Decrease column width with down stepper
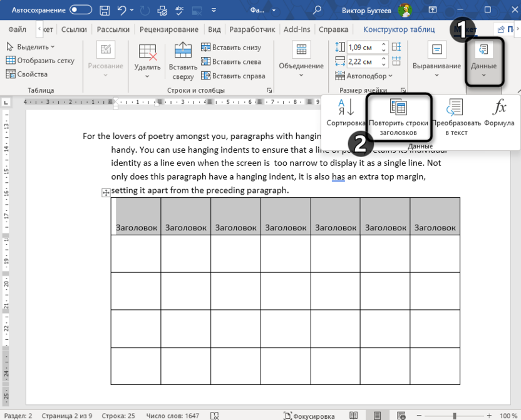521x420 pixels. click(384, 64)
